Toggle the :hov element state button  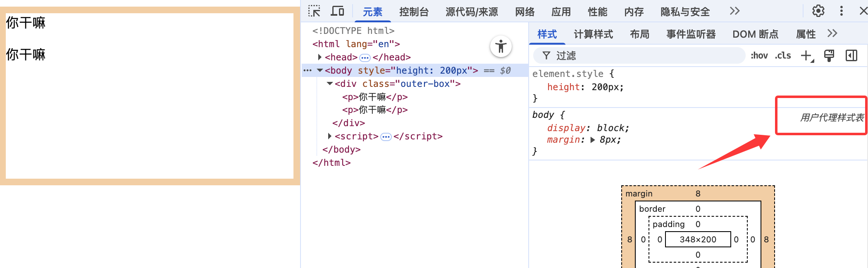click(759, 55)
